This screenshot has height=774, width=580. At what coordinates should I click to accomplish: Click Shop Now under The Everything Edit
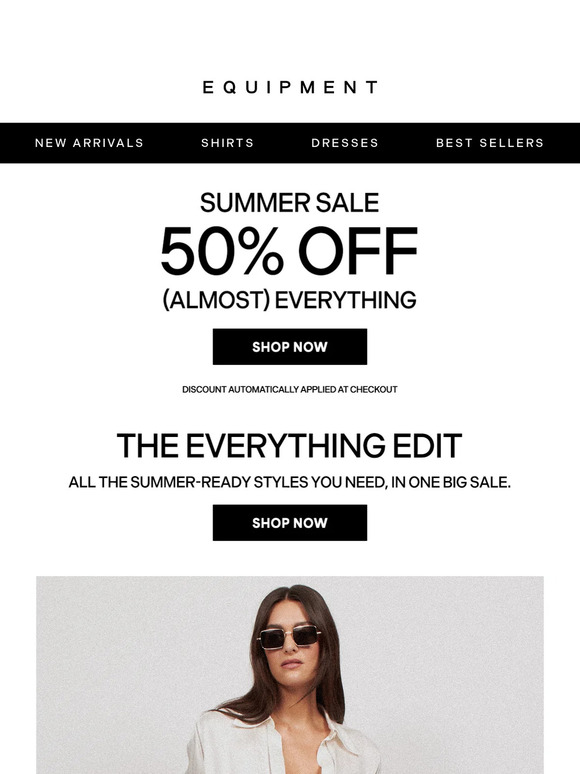pyautogui.click(x=290, y=523)
